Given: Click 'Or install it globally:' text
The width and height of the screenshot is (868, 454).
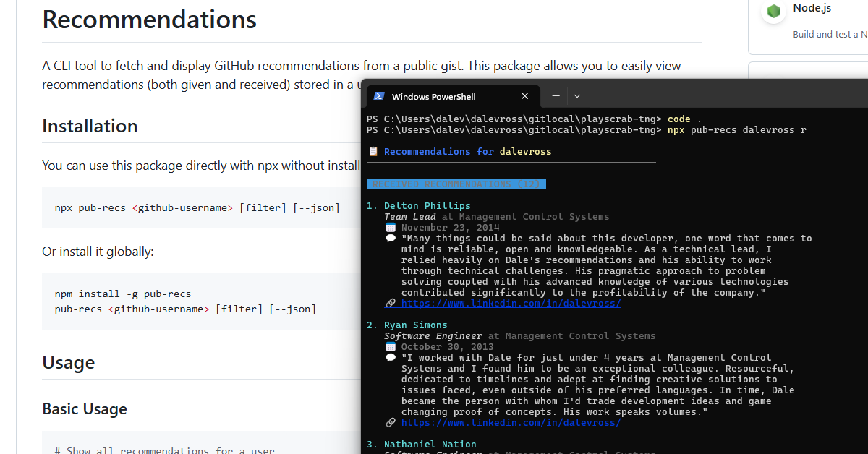Looking at the screenshot, I should 98,252.
